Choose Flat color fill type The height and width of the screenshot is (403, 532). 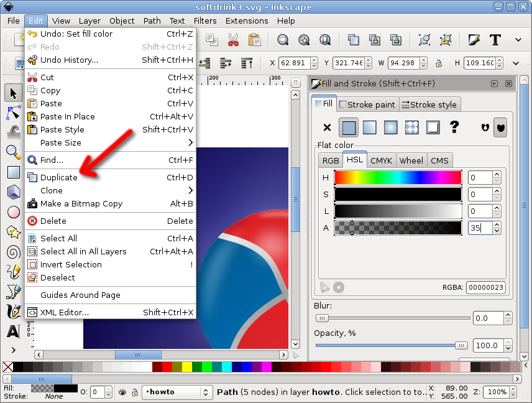[x=349, y=127]
